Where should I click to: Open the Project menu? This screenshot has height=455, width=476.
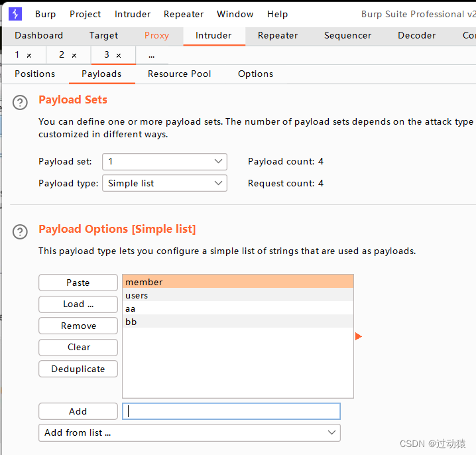85,14
